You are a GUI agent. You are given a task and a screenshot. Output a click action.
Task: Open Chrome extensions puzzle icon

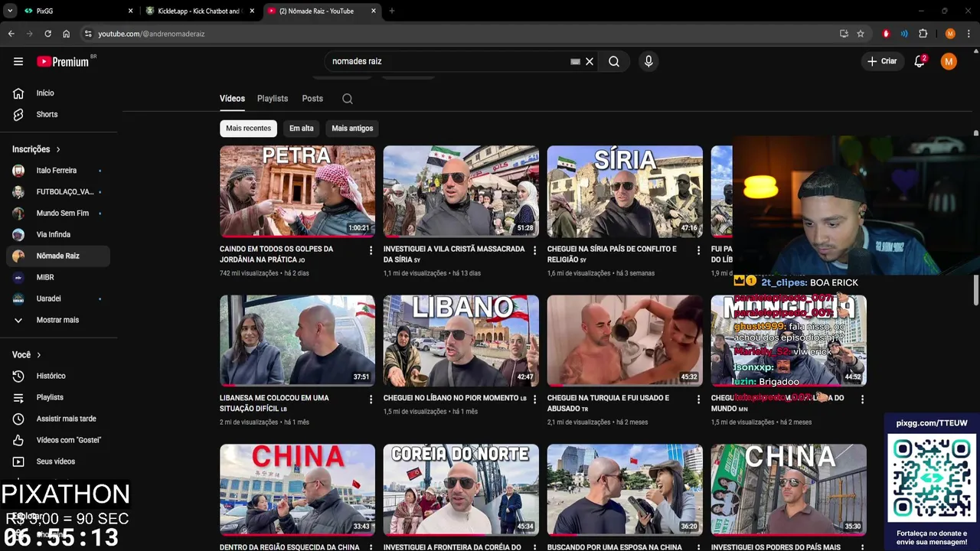(923, 34)
